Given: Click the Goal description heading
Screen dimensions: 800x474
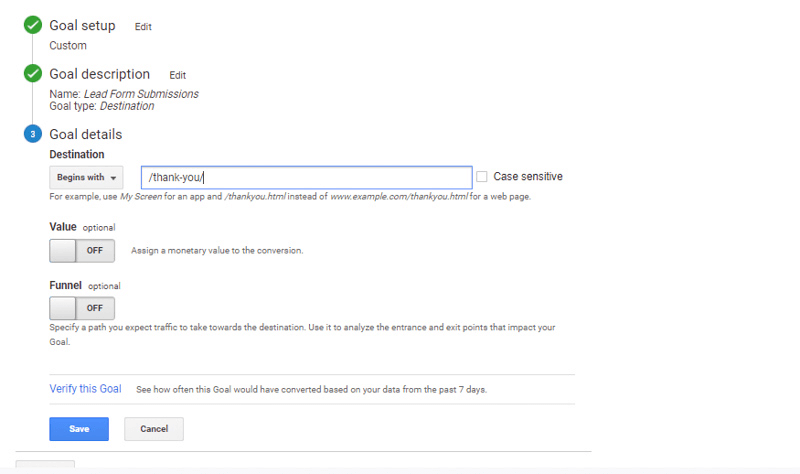Looking at the screenshot, I should (x=99, y=75).
